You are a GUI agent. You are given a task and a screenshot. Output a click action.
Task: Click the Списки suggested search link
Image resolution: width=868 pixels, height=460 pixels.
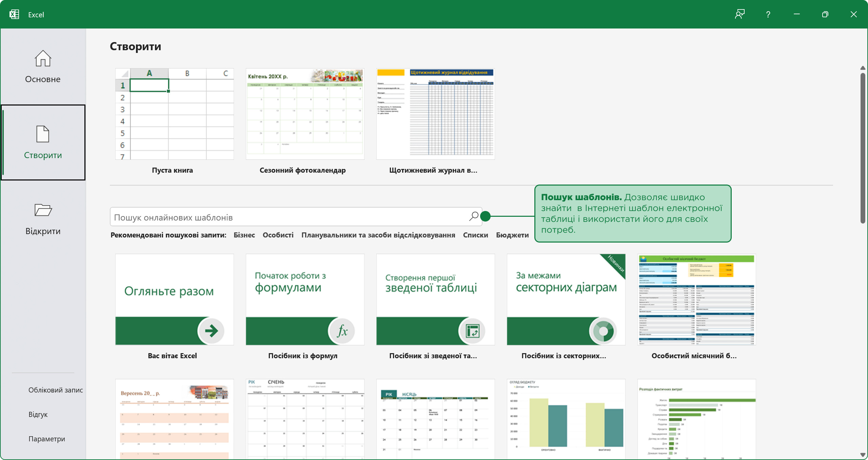click(x=475, y=235)
